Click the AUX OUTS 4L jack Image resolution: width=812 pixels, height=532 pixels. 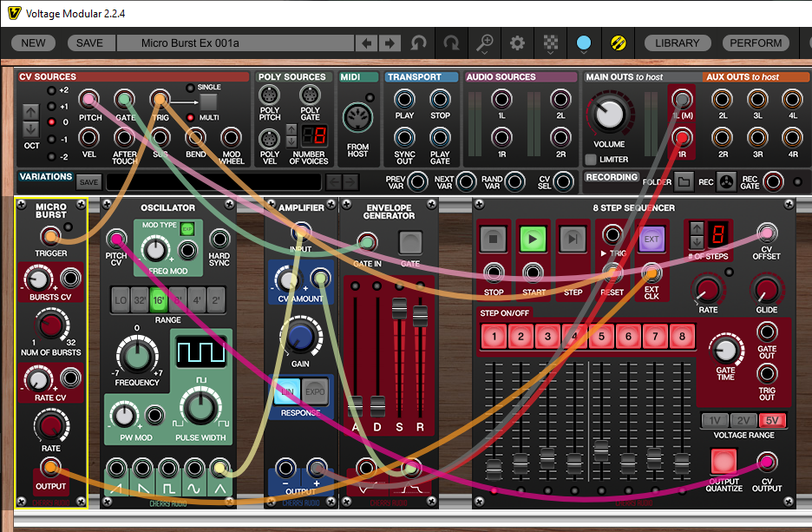(792, 99)
